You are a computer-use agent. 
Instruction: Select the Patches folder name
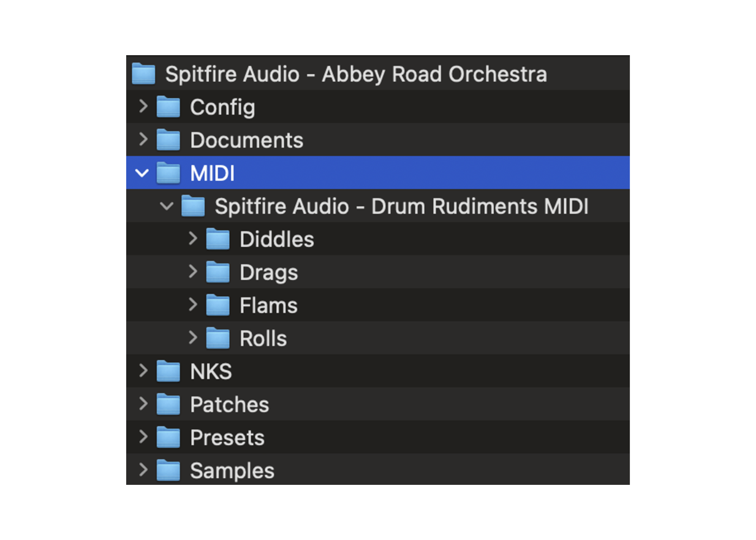click(229, 405)
